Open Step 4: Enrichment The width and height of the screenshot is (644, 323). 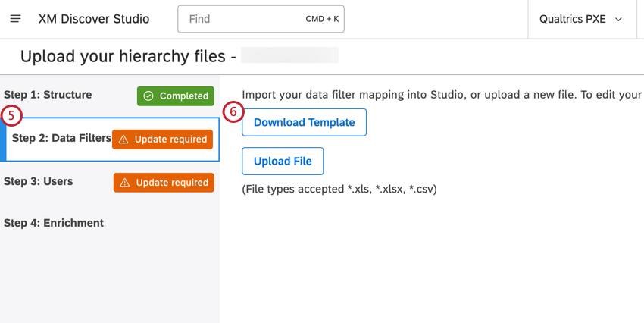click(x=54, y=223)
